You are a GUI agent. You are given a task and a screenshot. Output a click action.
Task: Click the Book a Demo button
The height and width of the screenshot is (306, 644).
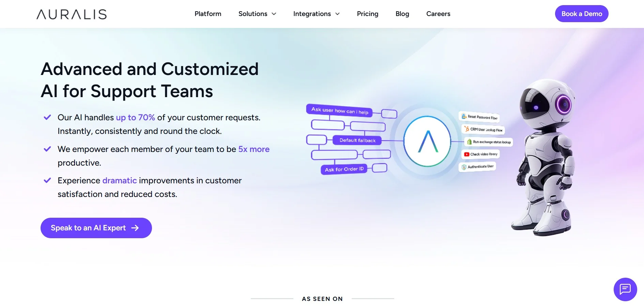[582, 14]
